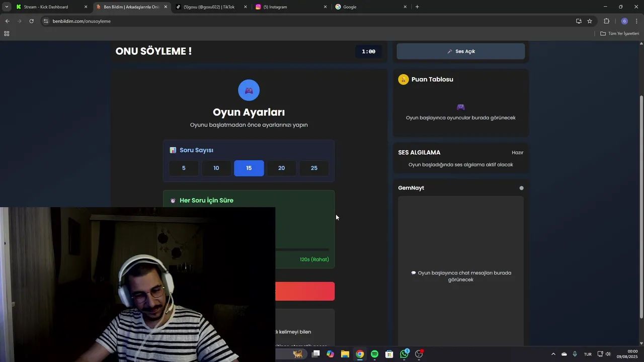Screen dimensions: 644x362
Task: Click the 1:00 timer display
Action: click(368, 51)
